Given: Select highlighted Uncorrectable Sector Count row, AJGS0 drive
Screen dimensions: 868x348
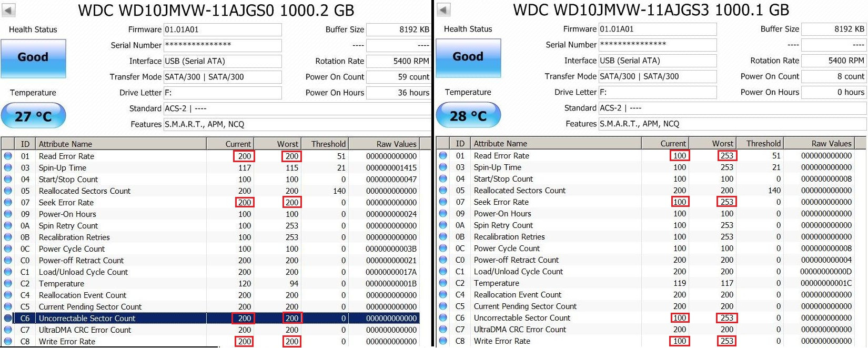Looking at the screenshot, I should (x=210, y=318).
